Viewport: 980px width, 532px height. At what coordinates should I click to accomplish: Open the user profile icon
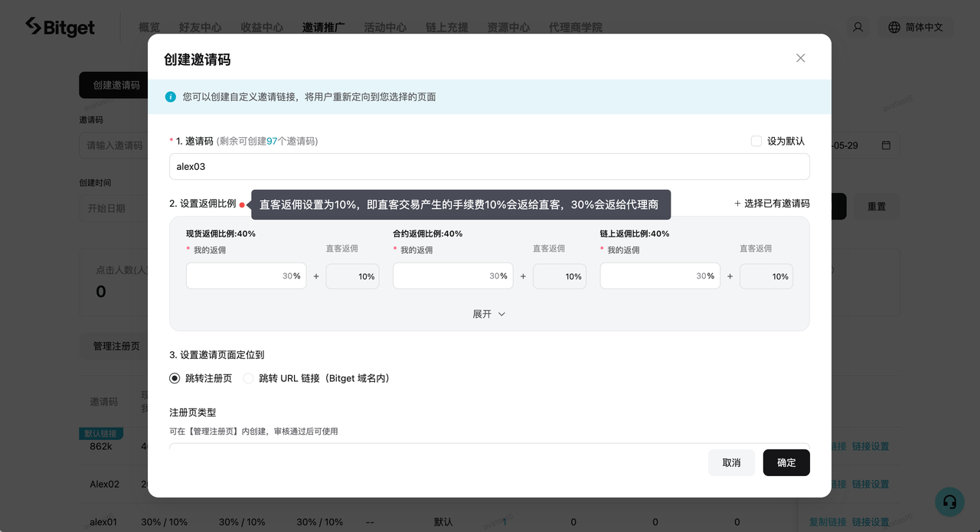[x=857, y=27]
